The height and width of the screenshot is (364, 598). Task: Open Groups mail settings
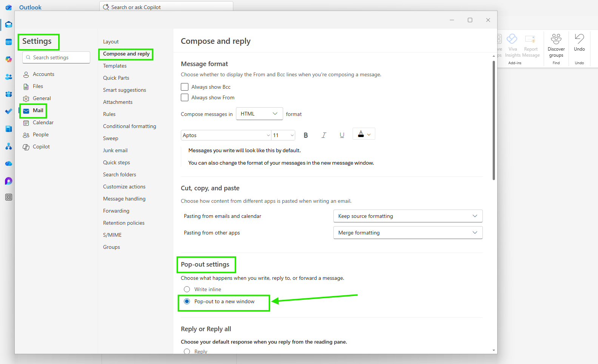point(112,247)
